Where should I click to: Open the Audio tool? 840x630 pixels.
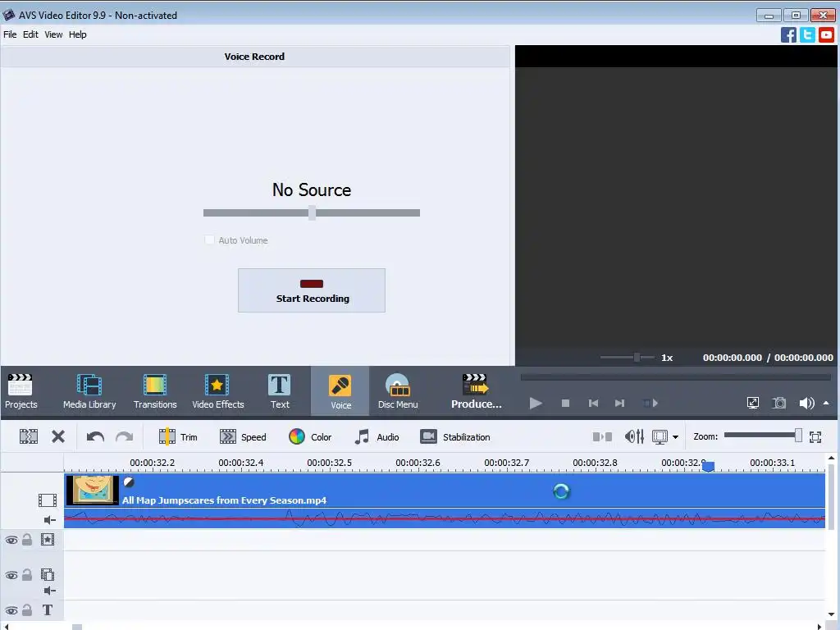point(377,436)
